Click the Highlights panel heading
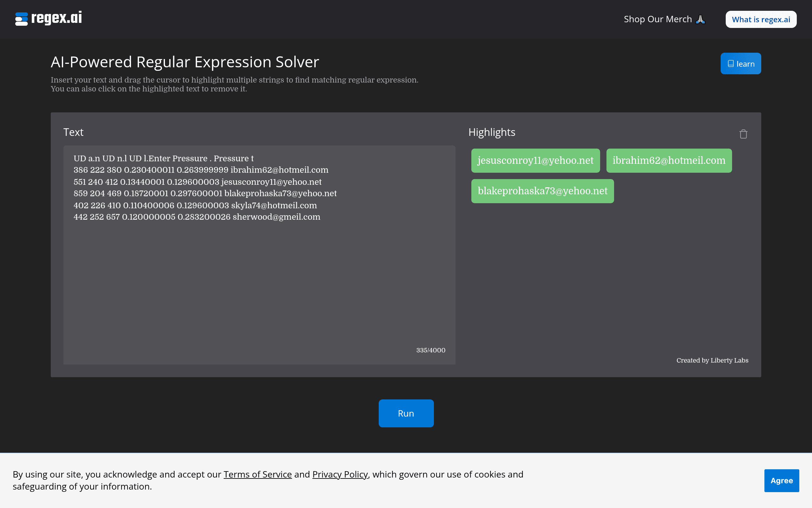Image resolution: width=812 pixels, height=508 pixels. coord(492,132)
